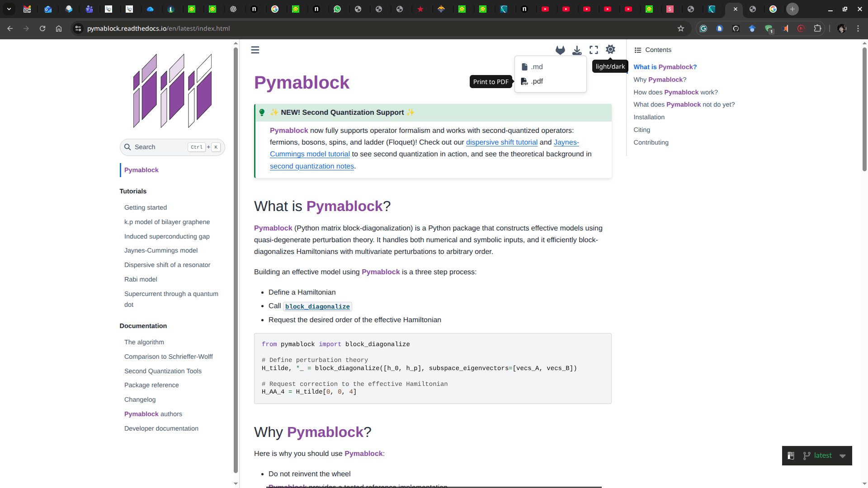Select .pdf print option
The image size is (868, 488).
537,81
